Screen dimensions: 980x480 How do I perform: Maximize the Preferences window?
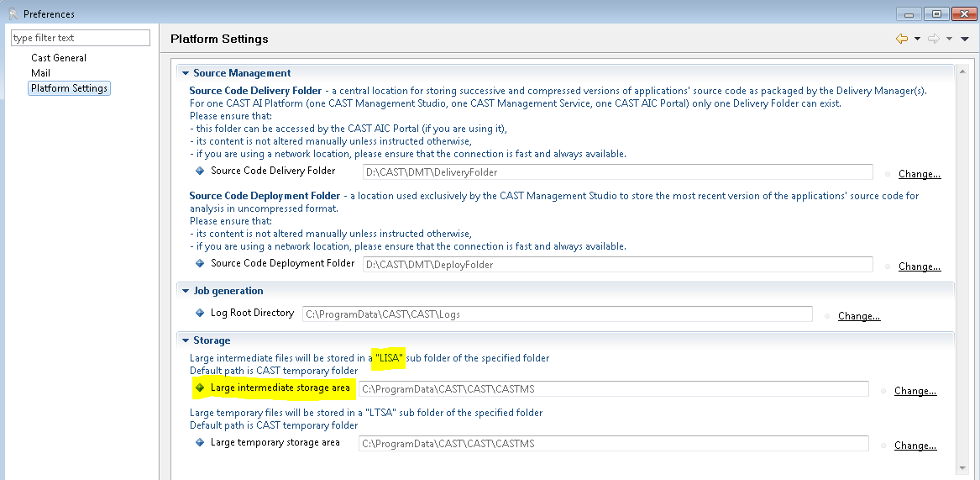point(937,13)
